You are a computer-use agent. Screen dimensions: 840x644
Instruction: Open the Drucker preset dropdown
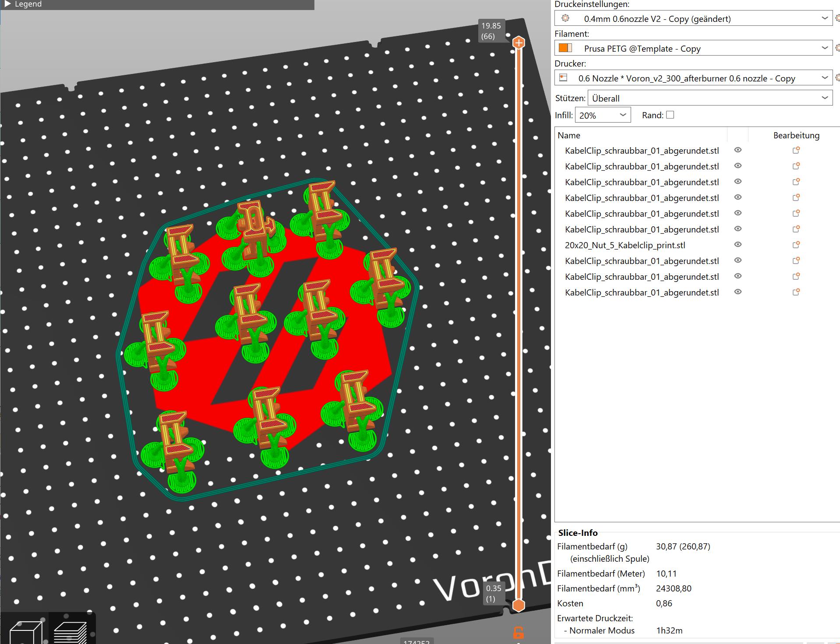click(693, 78)
